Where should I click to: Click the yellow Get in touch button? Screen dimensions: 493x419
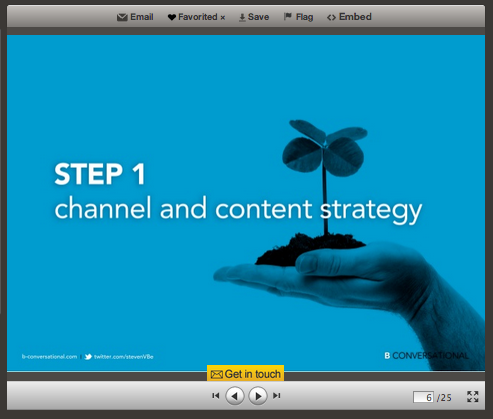click(x=245, y=374)
